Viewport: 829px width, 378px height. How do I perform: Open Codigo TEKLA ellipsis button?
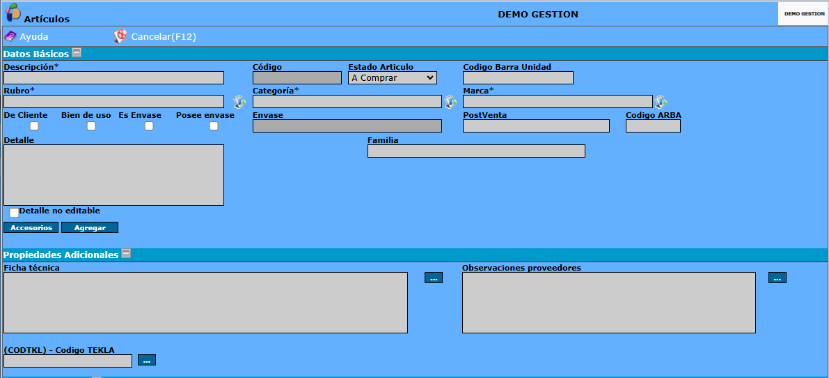click(147, 360)
